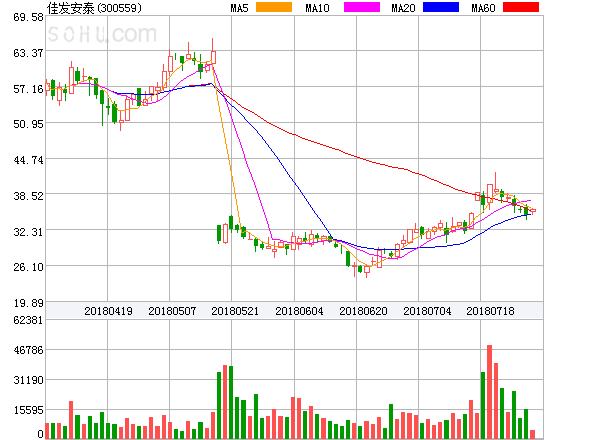Click the 69.58 price axis label
The width and height of the screenshot is (600, 440).
[x=28, y=17]
